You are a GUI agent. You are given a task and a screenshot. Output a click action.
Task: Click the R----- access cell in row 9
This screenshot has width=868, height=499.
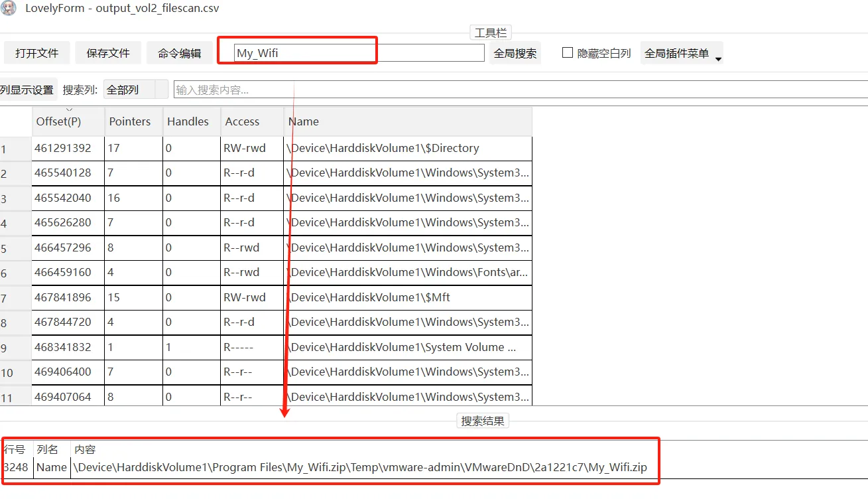tap(252, 347)
